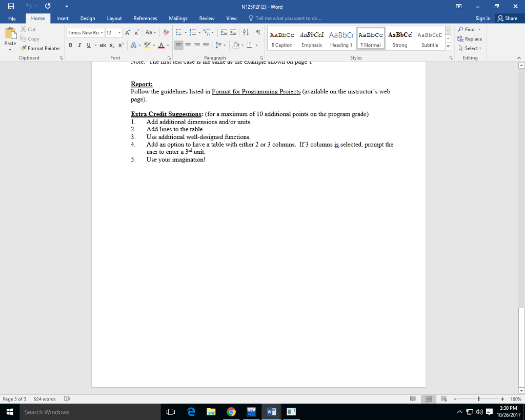Image resolution: width=525 pixels, height=420 pixels.
Task: Toggle bold formatting
Action: 71,46
